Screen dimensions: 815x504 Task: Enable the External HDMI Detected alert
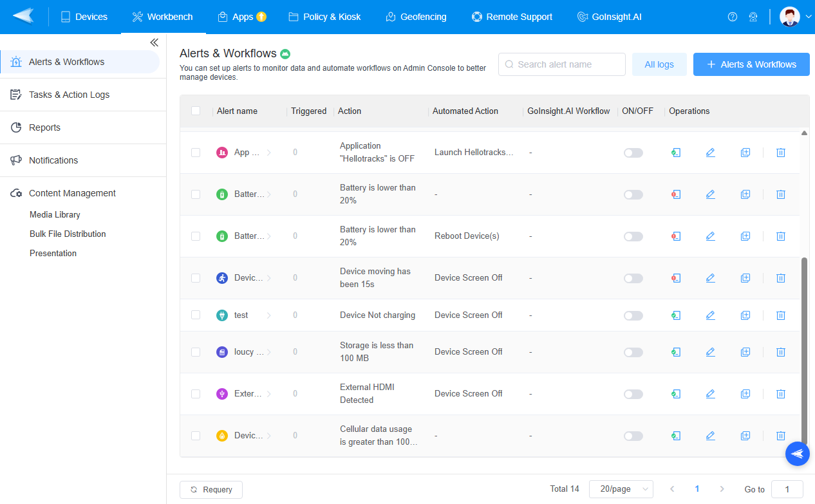(x=633, y=394)
